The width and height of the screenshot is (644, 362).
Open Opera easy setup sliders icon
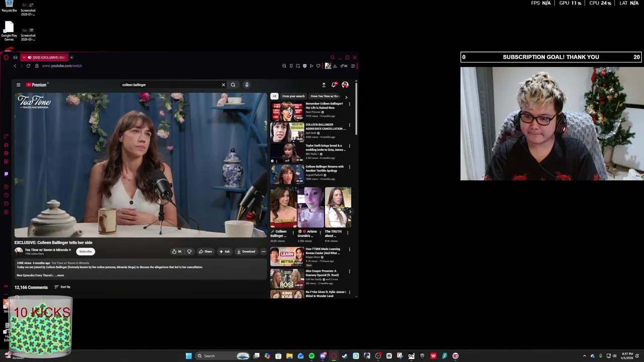point(353,66)
